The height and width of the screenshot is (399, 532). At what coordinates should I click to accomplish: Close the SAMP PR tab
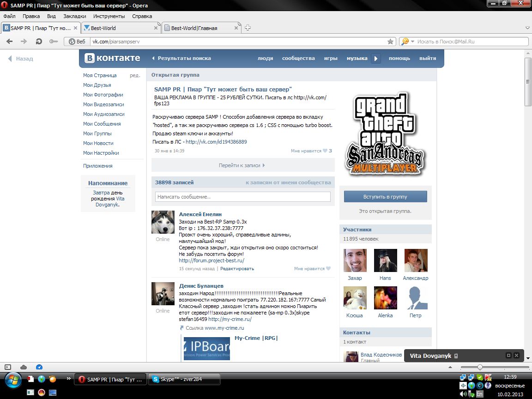(x=75, y=28)
